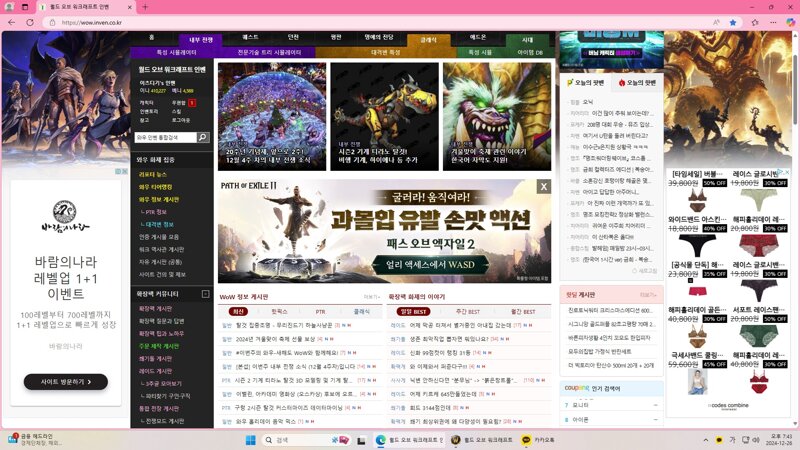
Task: Click 사이트 방문하기 button on left ad
Action: click(66, 382)
